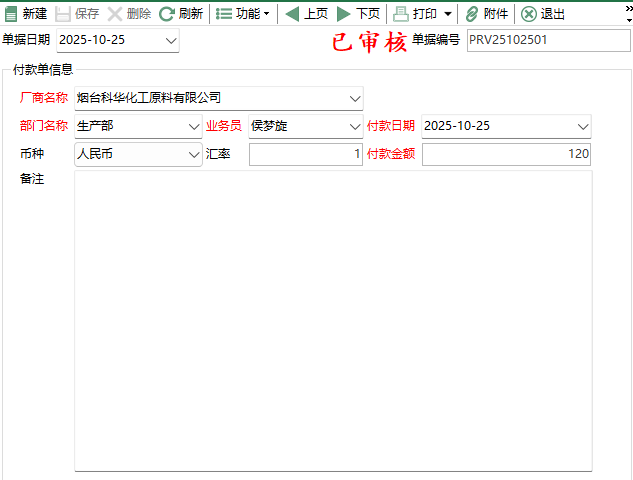Click the 付款金额 label

pos(390,153)
